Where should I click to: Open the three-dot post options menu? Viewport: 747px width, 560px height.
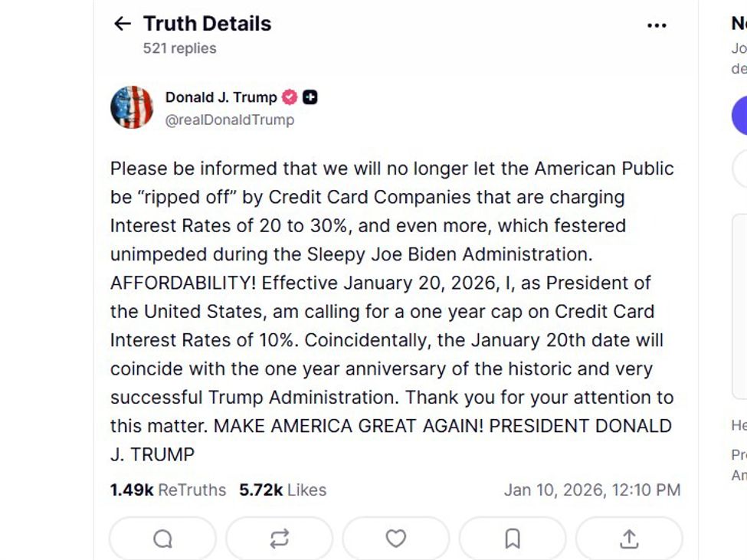(x=657, y=24)
